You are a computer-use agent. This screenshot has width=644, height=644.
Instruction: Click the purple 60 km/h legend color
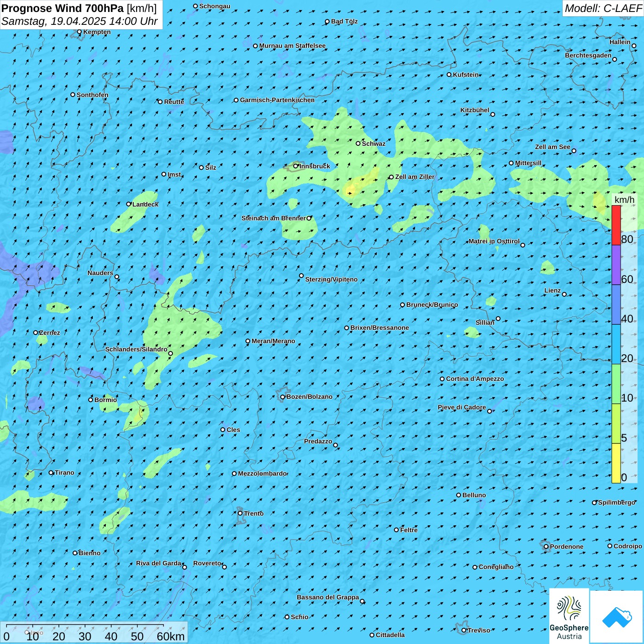(x=616, y=265)
